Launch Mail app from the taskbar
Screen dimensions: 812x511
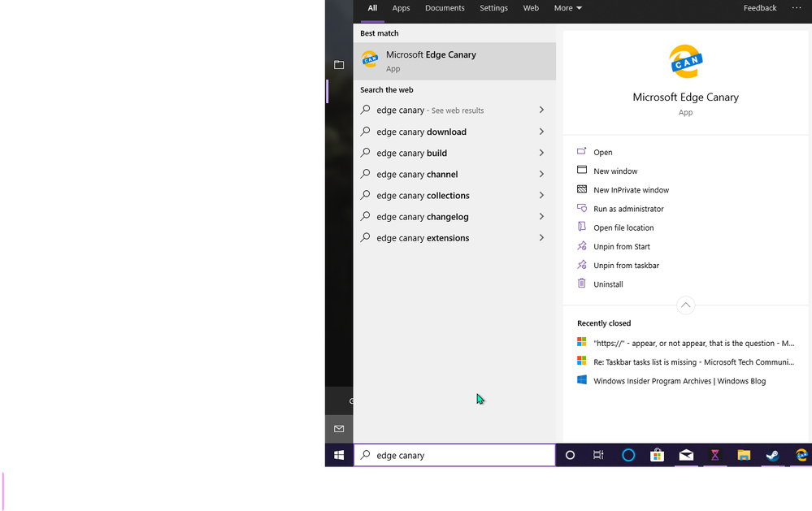686,455
